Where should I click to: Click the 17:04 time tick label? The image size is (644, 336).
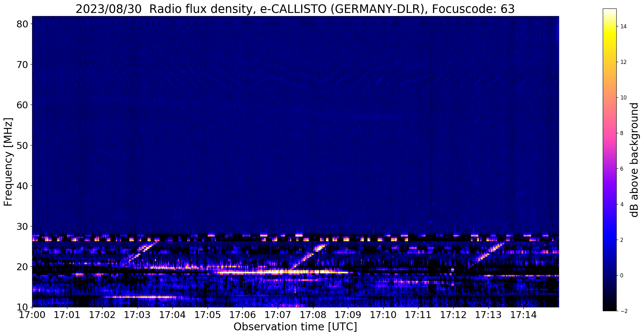coord(172,315)
